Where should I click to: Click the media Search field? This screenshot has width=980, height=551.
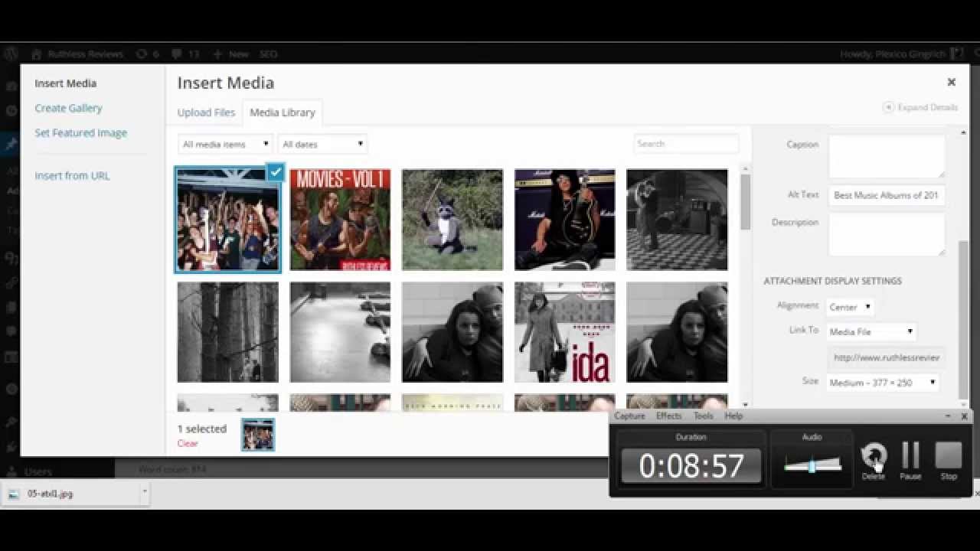[686, 144]
